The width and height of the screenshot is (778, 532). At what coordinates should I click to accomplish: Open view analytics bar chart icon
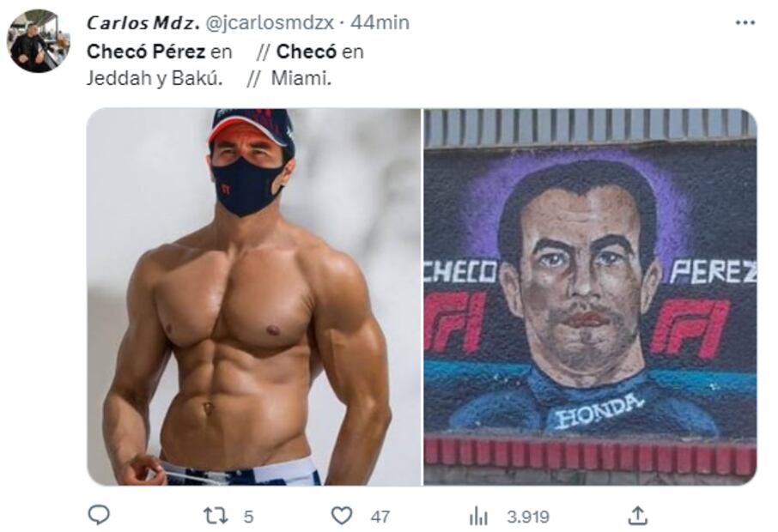(477, 517)
